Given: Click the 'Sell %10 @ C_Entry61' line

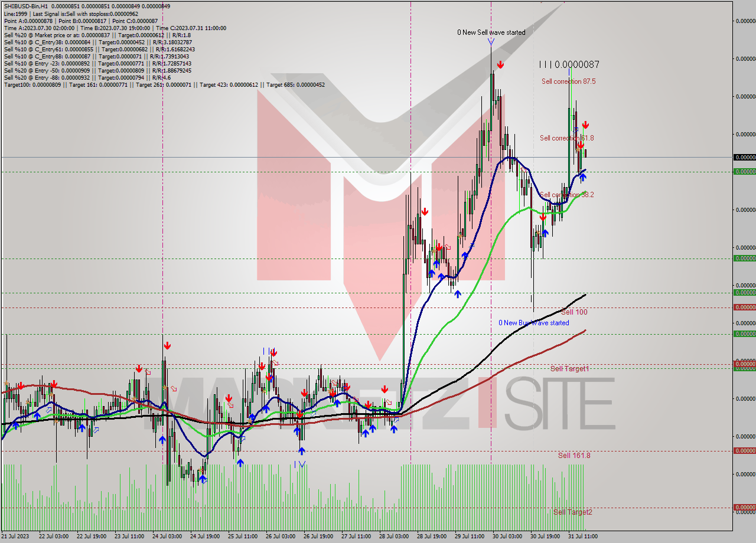Looking at the screenshot, I should pos(99,49).
